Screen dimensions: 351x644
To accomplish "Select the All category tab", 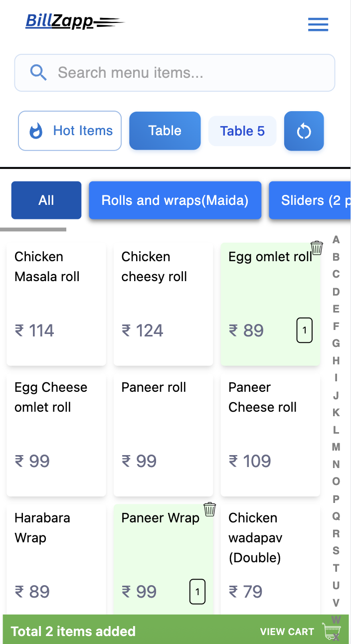I will (x=46, y=200).
